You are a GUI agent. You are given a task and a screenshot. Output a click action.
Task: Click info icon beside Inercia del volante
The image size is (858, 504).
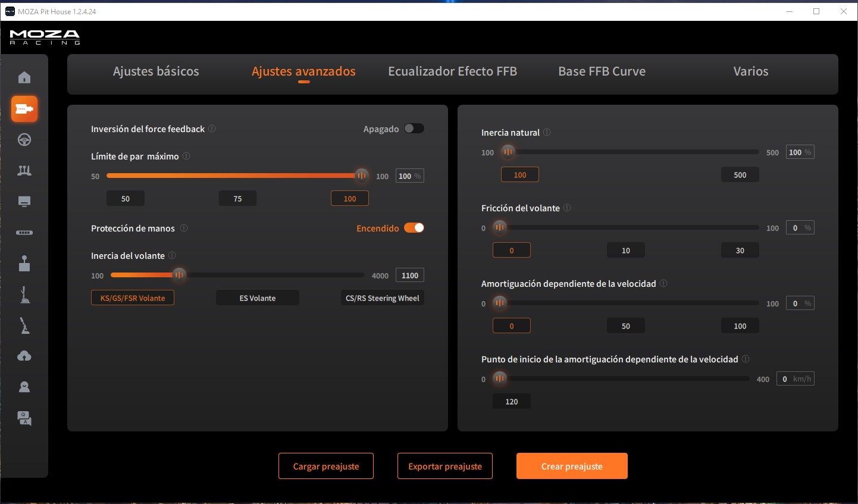coord(172,255)
